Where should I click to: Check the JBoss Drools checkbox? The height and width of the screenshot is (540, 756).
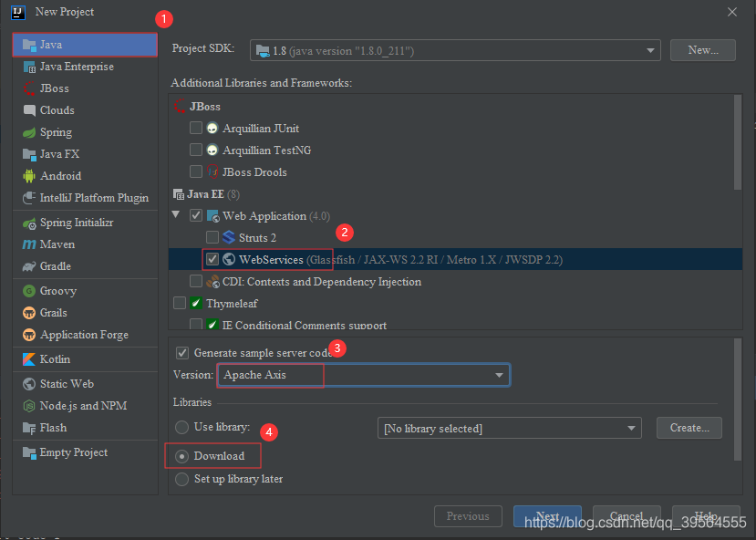pos(196,171)
